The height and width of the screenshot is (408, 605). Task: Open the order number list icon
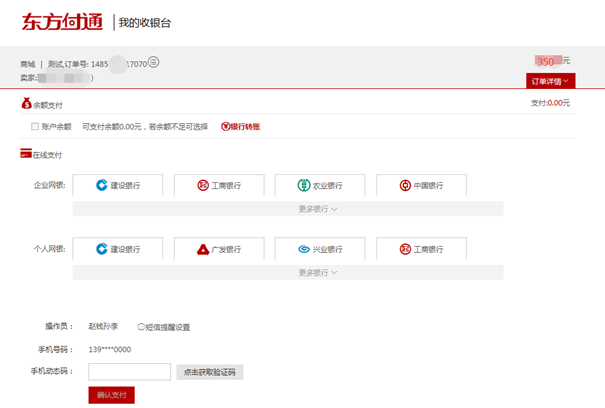[x=154, y=62]
